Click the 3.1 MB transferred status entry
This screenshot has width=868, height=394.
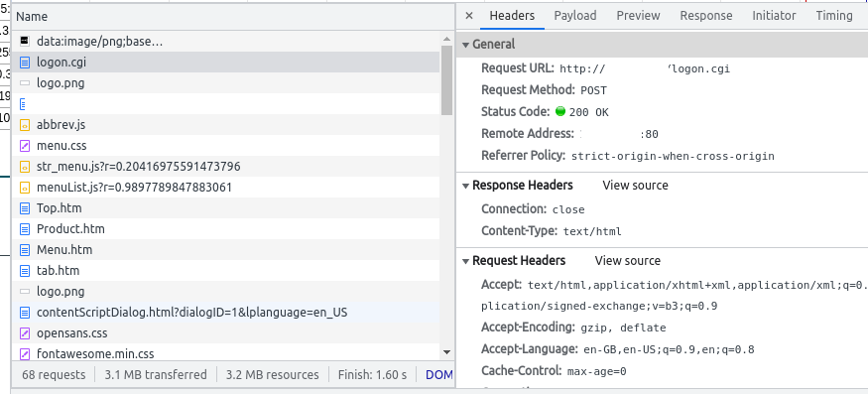[x=156, y=375]
